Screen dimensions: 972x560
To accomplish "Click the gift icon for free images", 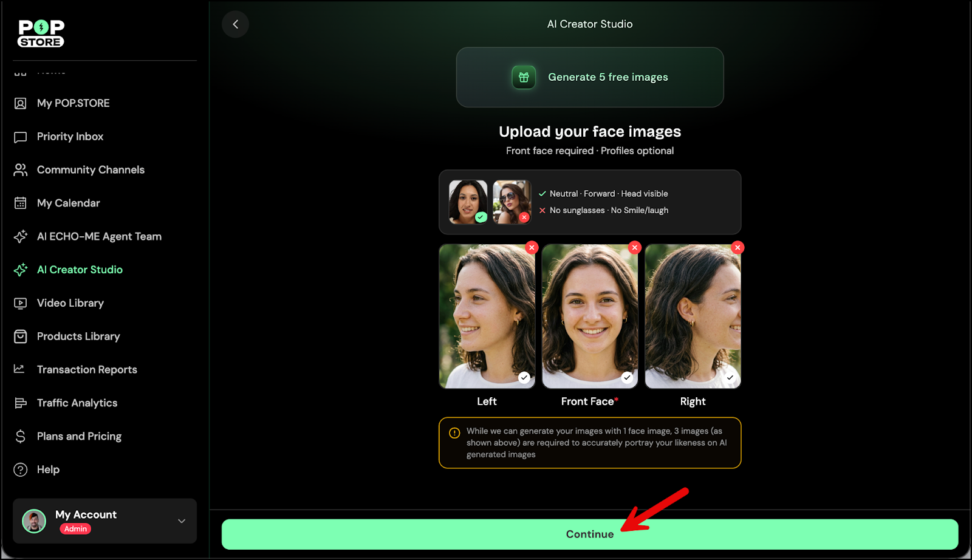I will [x=523, y=77].
